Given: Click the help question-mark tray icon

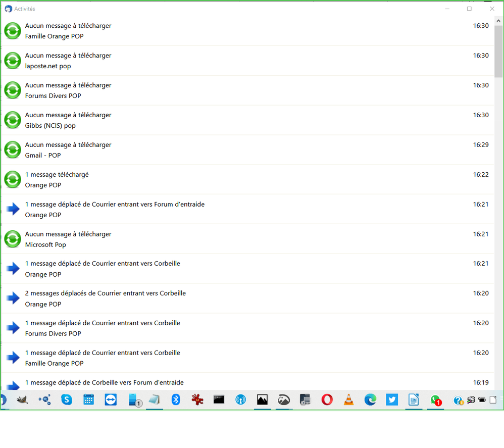Looking at the screenshot, I should (x=458, y=401).
